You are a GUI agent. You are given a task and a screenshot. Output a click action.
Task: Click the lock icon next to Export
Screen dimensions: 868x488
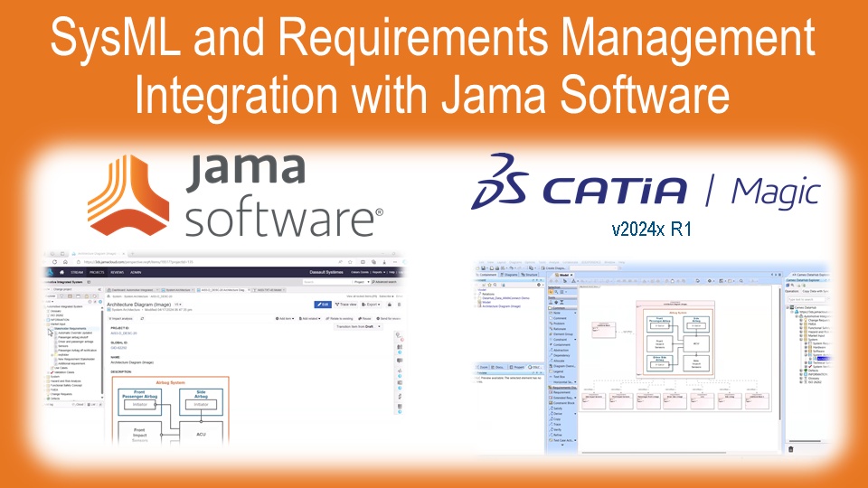[390, 305]
